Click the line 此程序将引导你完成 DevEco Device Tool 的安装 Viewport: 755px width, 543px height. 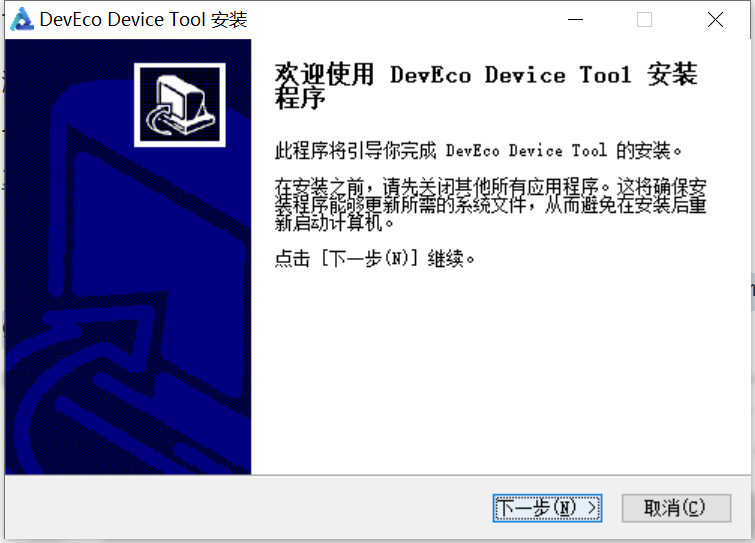tap(478, 151)
